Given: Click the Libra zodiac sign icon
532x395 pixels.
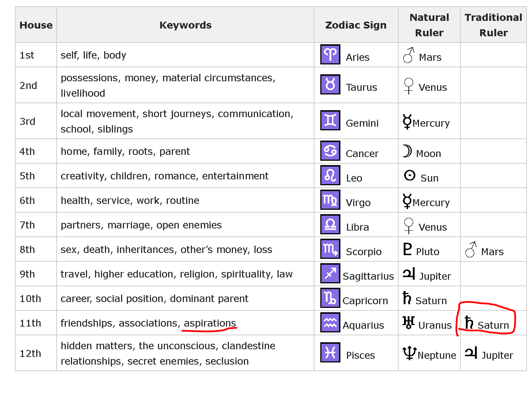Looking at the screenshot, I should [x=330, y=224].
